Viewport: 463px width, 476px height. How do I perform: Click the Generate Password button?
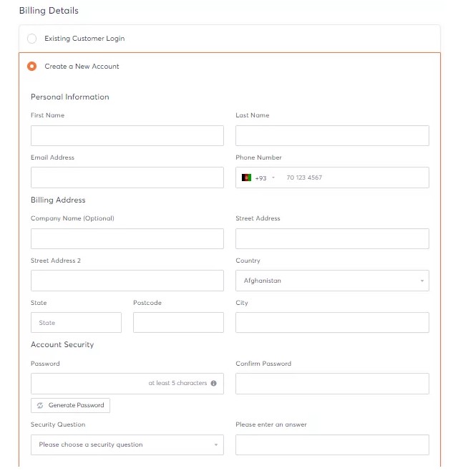click(x=70, y=406)
